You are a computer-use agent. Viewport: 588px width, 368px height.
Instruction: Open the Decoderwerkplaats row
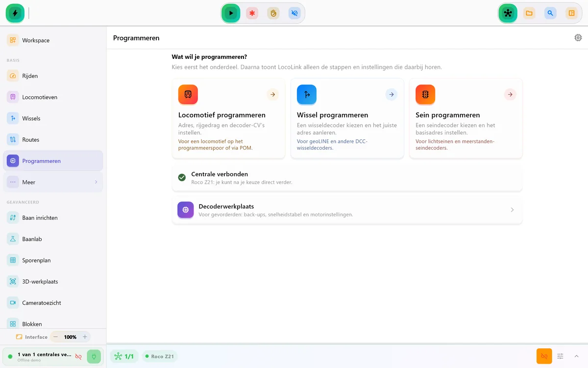347,210
